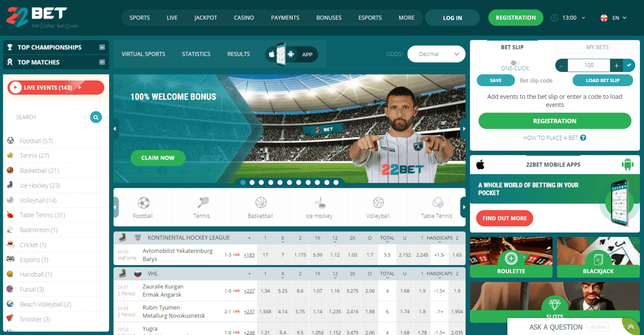Open the Blackjack casino tile
The image size is (644, 335).
tap(598, 257)
